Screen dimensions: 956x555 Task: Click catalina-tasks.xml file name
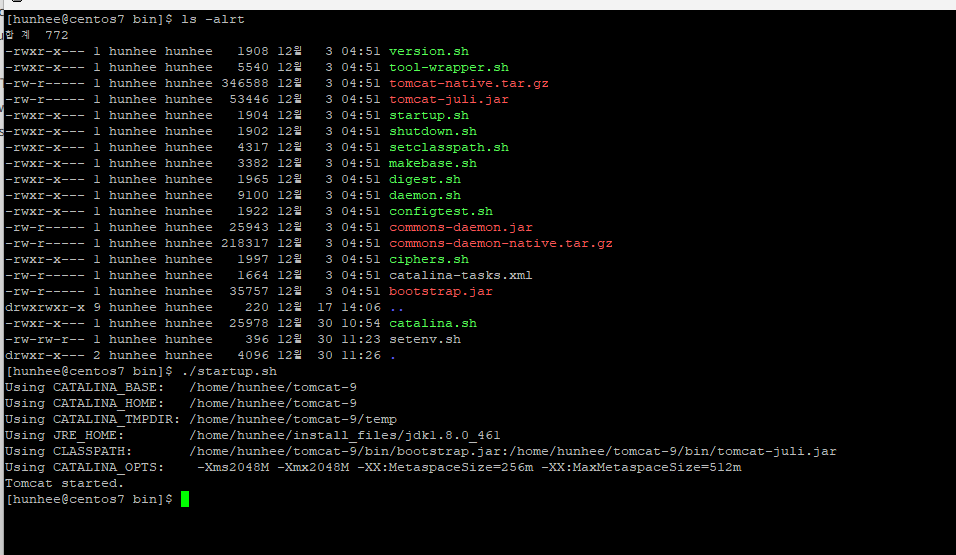tap(461, 275)
